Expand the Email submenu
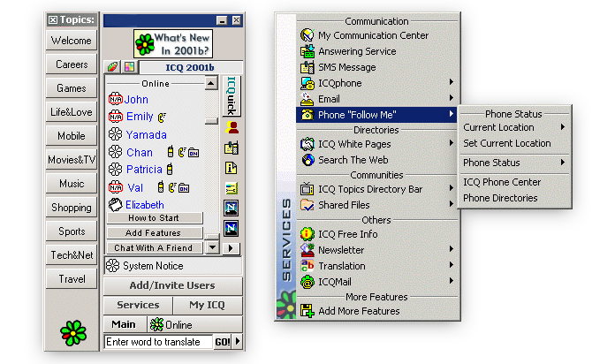 click(x=377, y=99)
